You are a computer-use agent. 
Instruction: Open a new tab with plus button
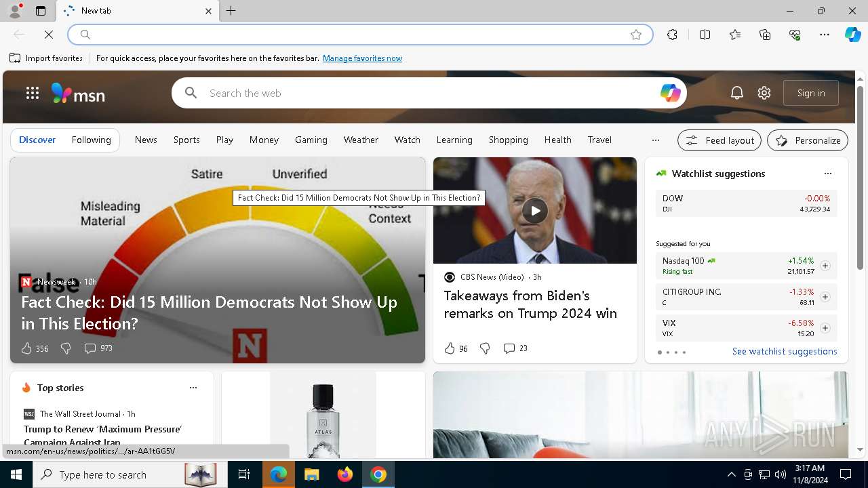[x=231, y=11]
